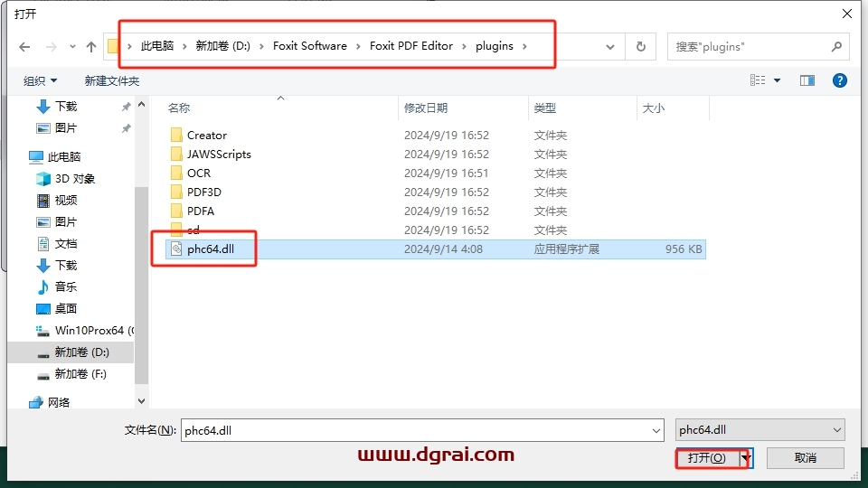The width and height of the screenshot is (868, 488).
Task: Click navigation pane scroll up arrow
Action: (x=141, y=104)
